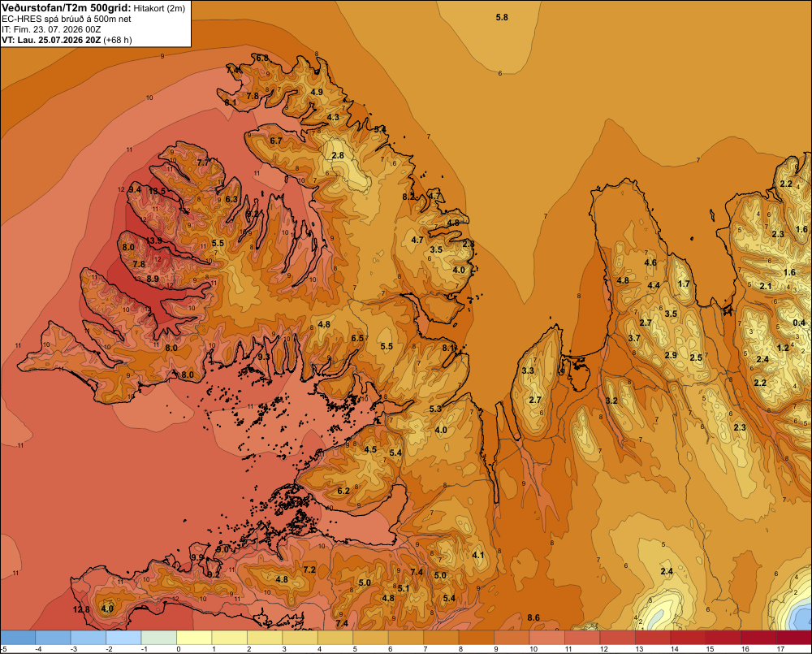Viewport: 812px width, 654px height.
Task: Select the legend swatch between 4 and 5
Action: (335, 638)
